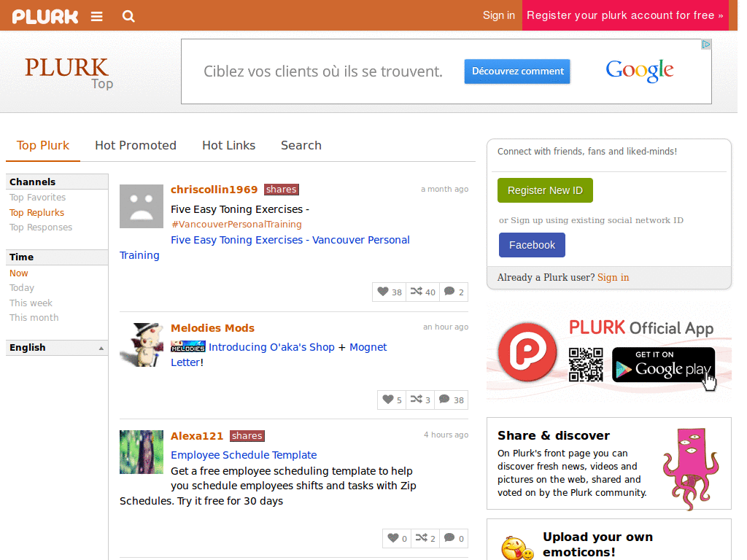Expand the English language dropdown
Viewport: 747px width, 560px height.
coord(57,348)
